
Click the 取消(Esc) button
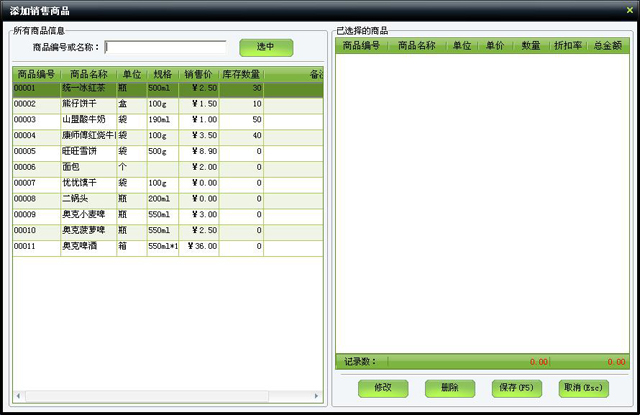point(584,387)
